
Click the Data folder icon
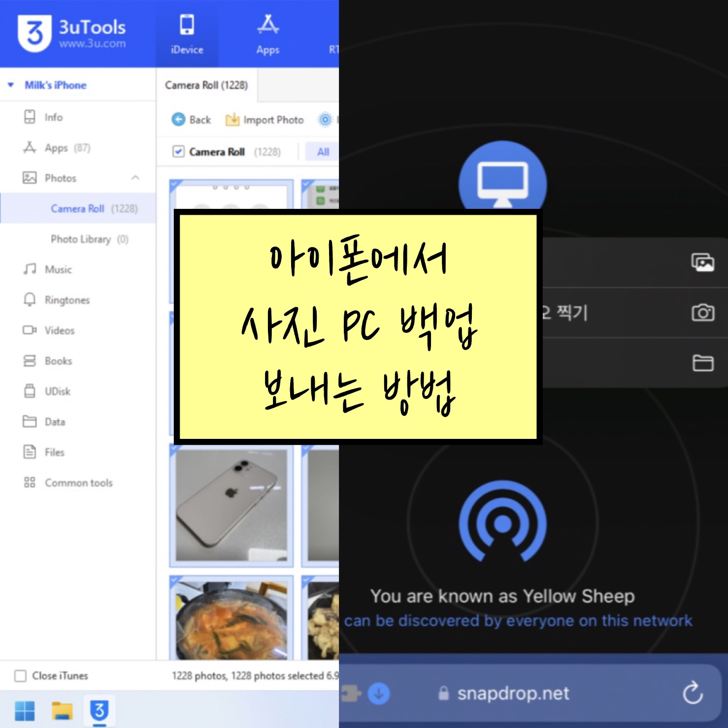tap(30, 422)
